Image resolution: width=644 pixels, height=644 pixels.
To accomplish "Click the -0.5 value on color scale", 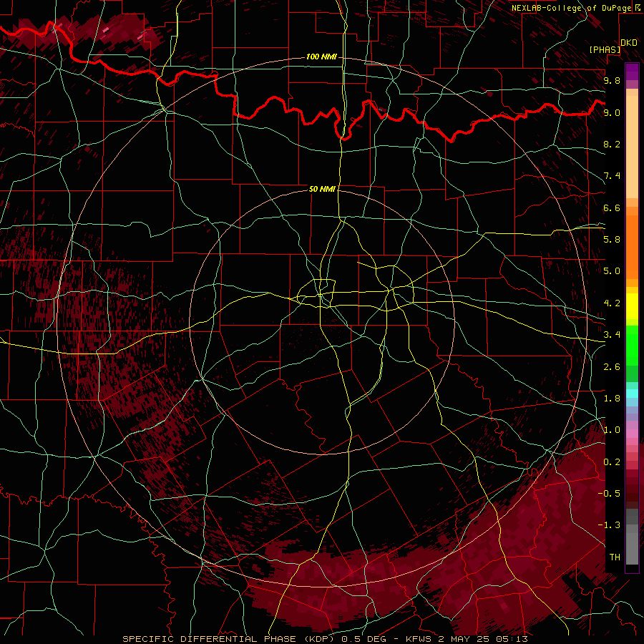I will (x=609, y=494).
